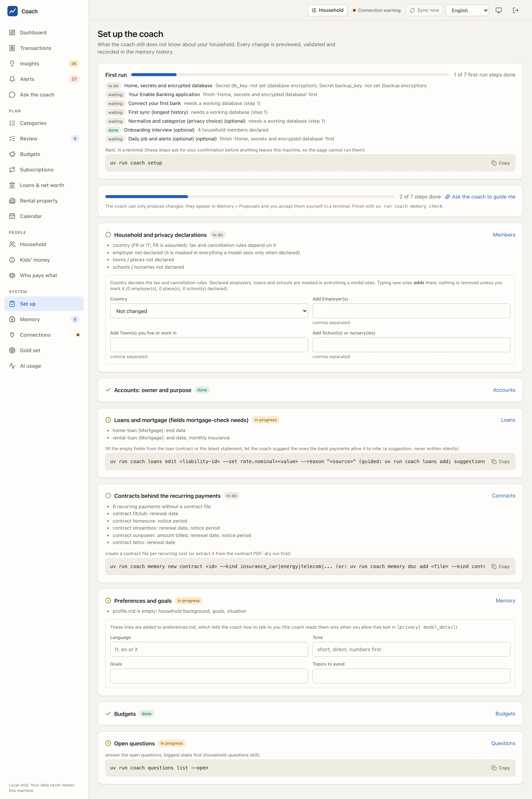The height and width of the screenshot is (799, 532).
Task: Click the Ask the coach chat icon
Action: pyautogui.click(x=12, y=95)
